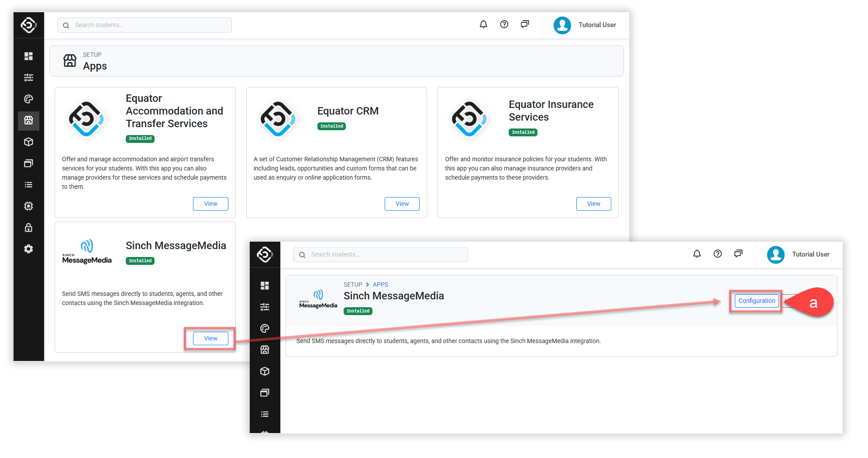Screen dimensions: 868x458
Task: Click the gear settings icon in left sidebar
Action: [28, 249]
